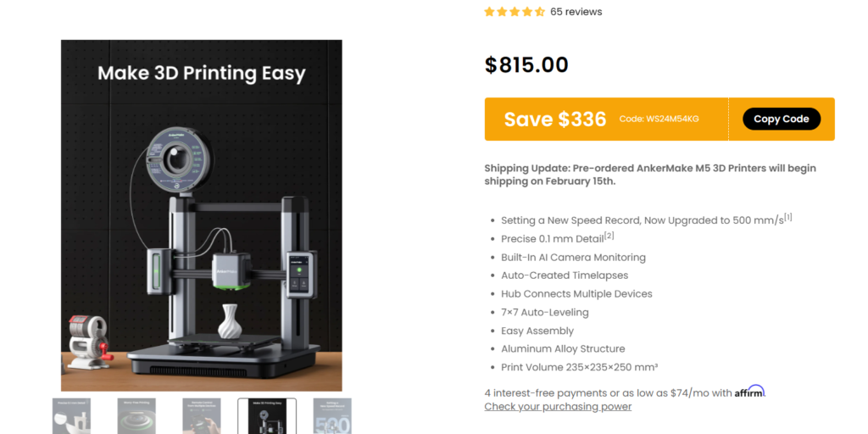The image size is (868, 434).
Task: Click the Built-In AI Camera Monitoring bullet
Action: (x=573, y=258)
